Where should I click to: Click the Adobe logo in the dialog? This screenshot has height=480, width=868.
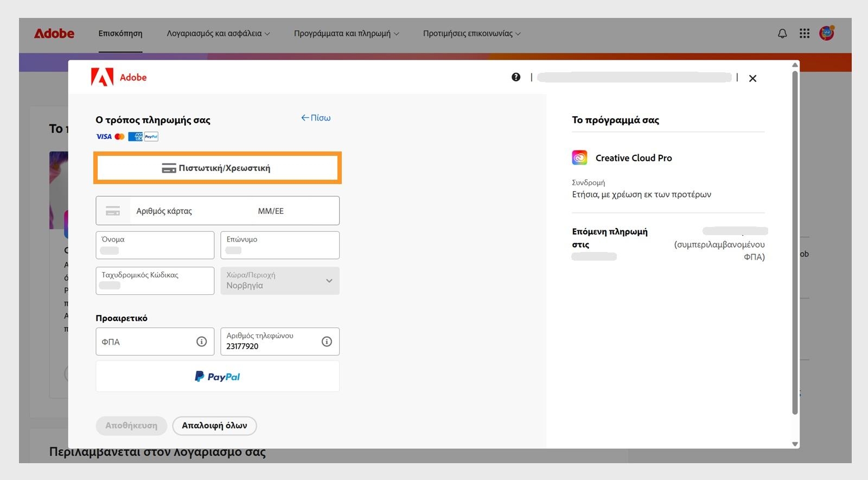tap(119, 77)
